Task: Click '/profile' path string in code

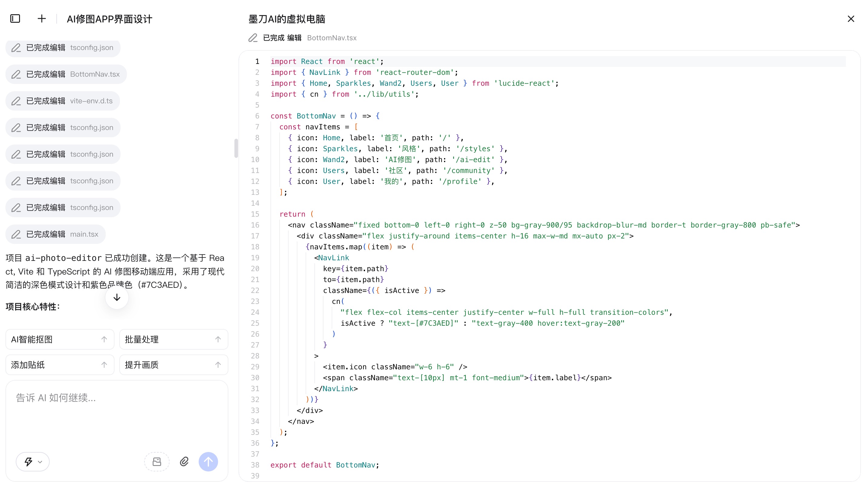Action: pyautogui.click(x=460, y=181)
